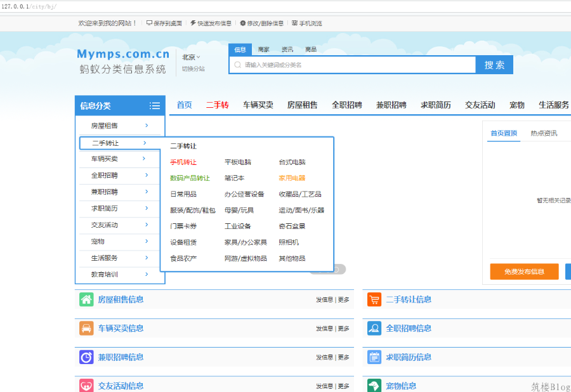This screenshot has width=571, height=392.
Task: Expand the 车辆买卖 sidebar category
Action: tap(119, 159)
